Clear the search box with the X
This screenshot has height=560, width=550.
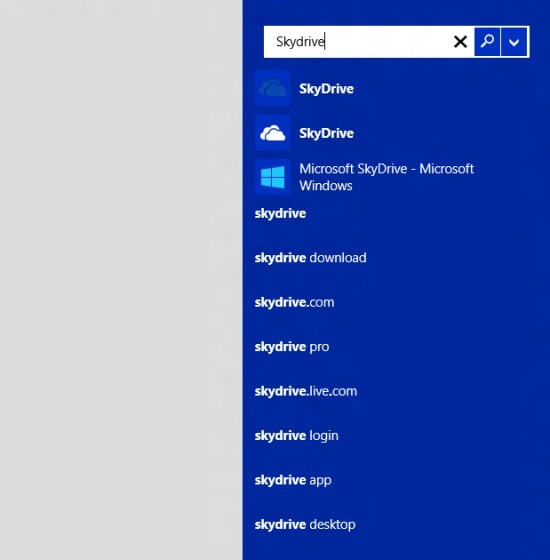click(460, 42)
